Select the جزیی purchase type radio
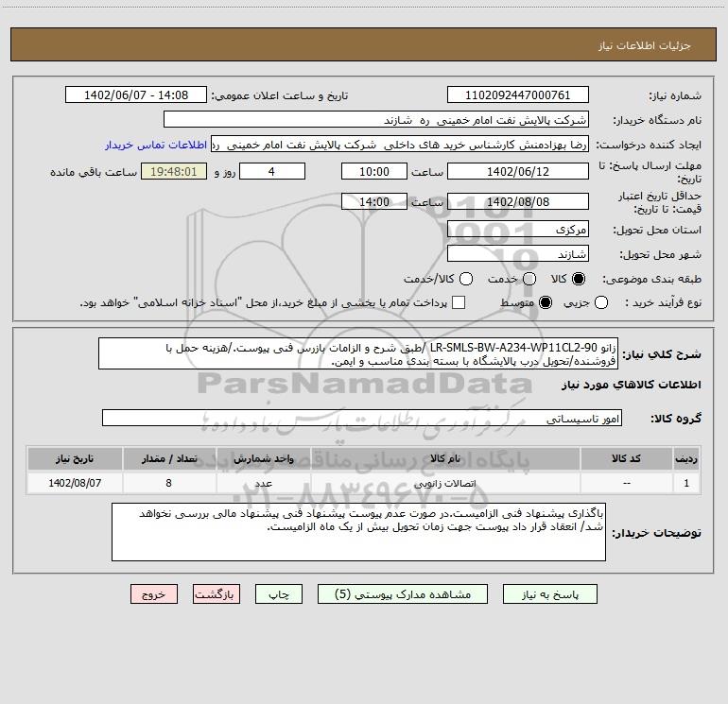Screen dimensions: 728x704 coord(601,302)
